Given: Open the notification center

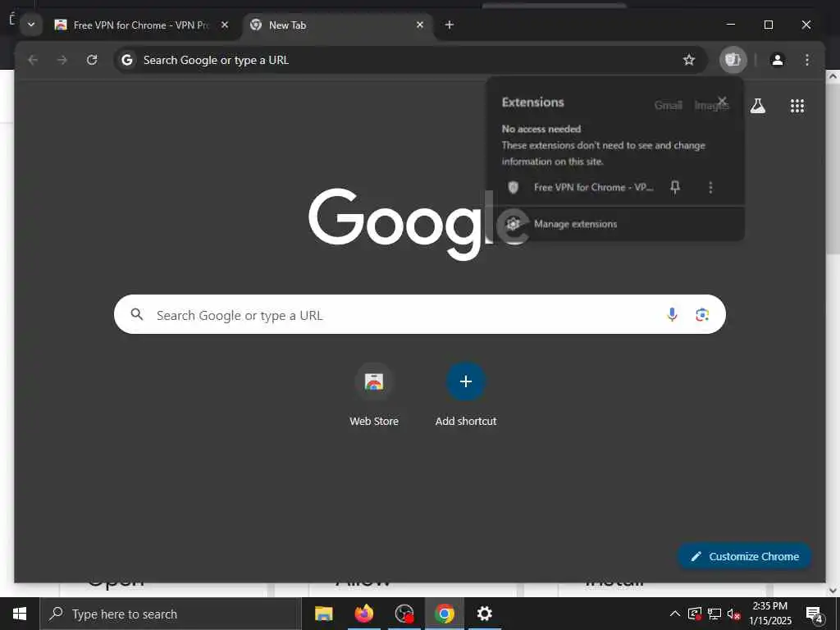Looking at the screenshot, I should point(815,614).
